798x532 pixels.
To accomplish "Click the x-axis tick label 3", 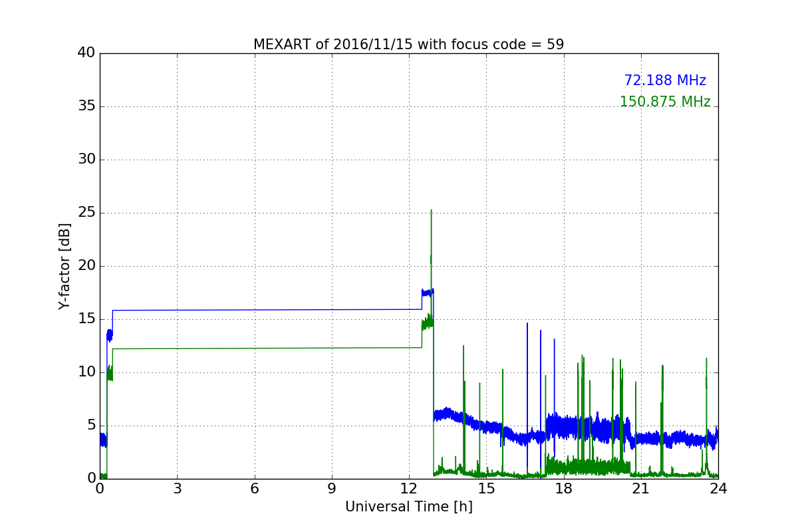I will coord(177,489).
